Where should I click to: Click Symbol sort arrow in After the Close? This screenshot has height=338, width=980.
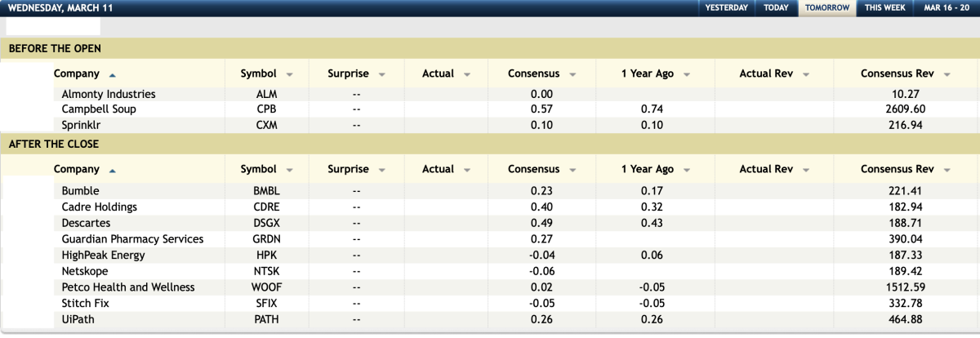(290, 170)
